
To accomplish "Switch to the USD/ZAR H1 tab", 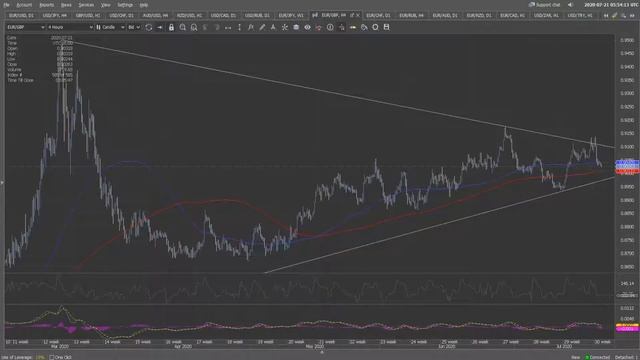I will (x=546, y=16).
